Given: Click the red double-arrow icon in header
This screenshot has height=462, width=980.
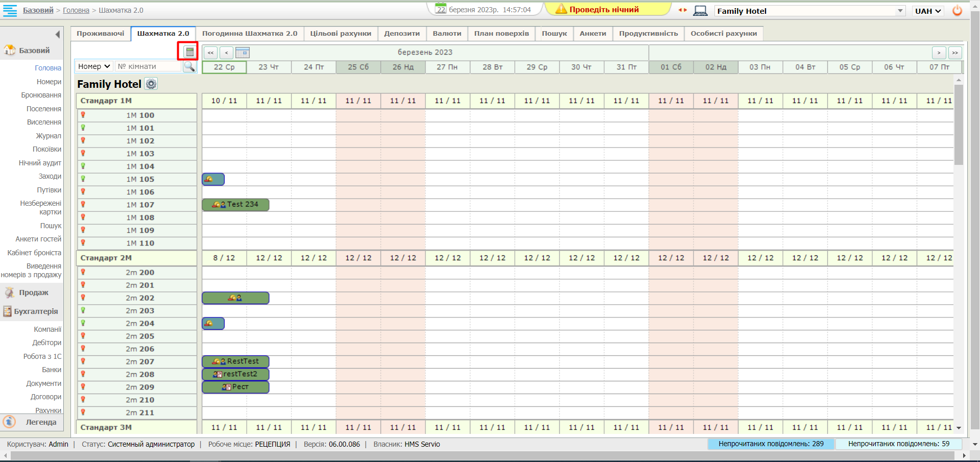Looking at the screenshot, I should tap(683, 10).
